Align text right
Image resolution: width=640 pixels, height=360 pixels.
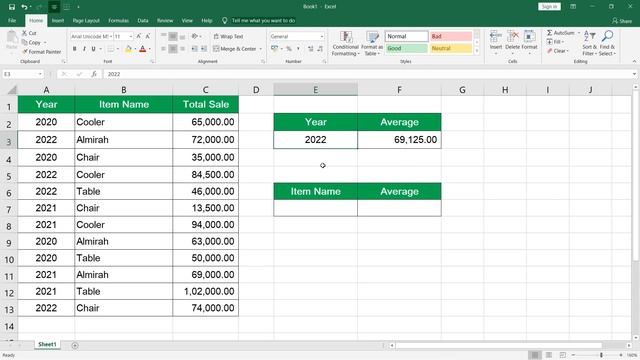(182, 49)
